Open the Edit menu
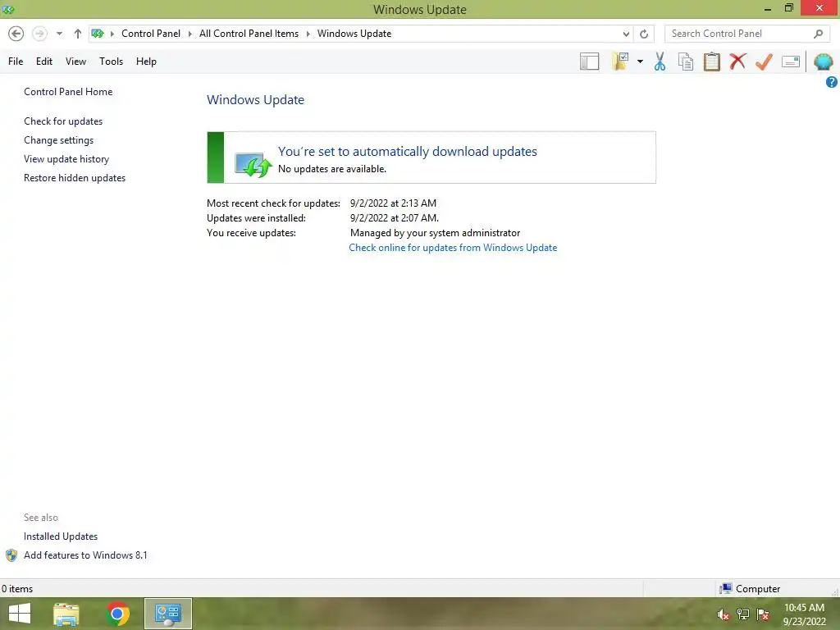Screen dimensions: 840x630 44,62
